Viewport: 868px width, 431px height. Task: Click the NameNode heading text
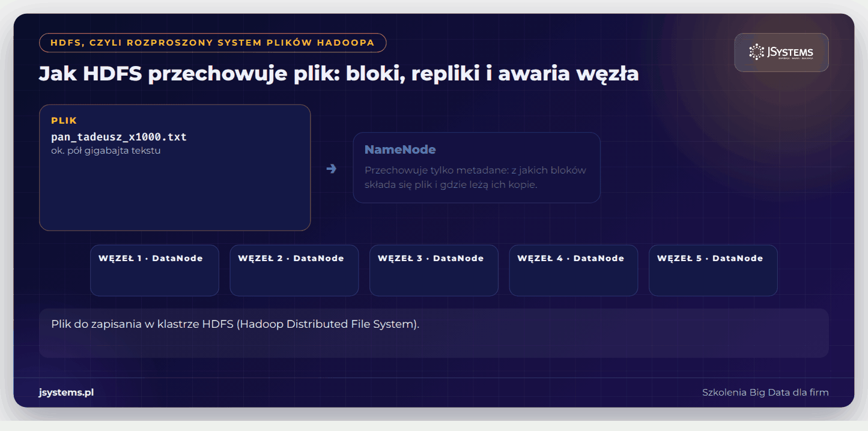[400, 149]
